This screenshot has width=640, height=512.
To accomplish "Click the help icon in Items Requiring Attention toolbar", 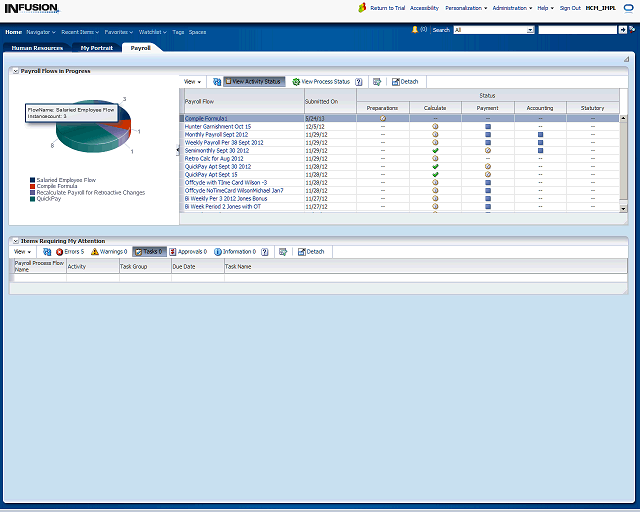I will (264, 252).
